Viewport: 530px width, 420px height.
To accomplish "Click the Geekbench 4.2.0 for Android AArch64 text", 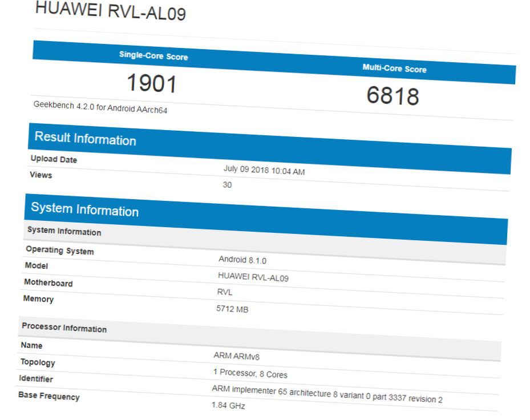I will [100, 107].
